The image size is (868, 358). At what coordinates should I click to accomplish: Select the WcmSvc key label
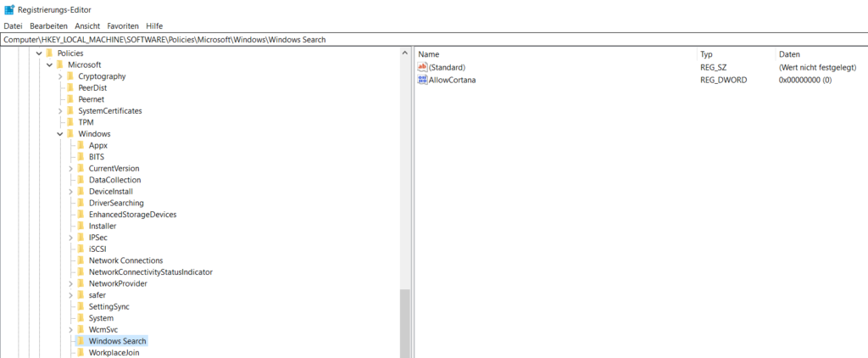(x=103, y=330)
